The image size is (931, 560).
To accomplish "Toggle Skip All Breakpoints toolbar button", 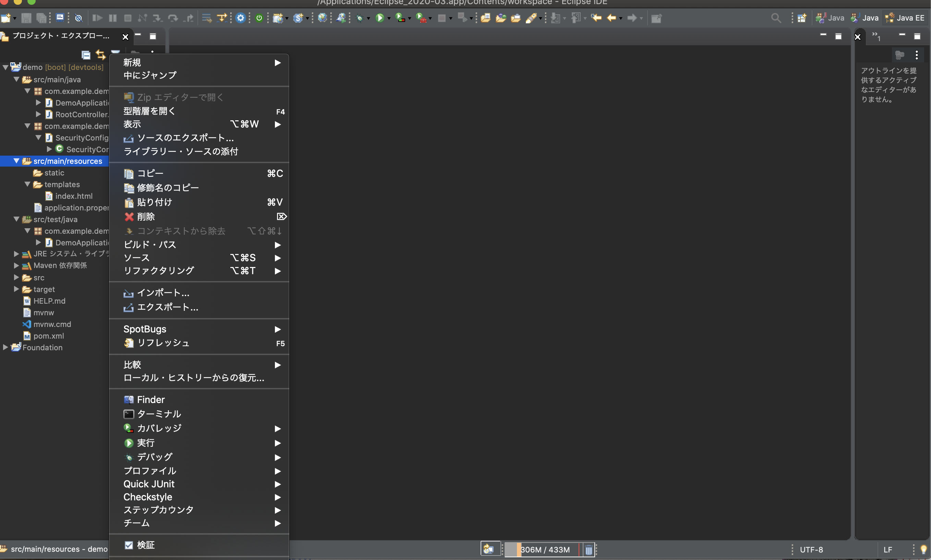I will point(78,18).
